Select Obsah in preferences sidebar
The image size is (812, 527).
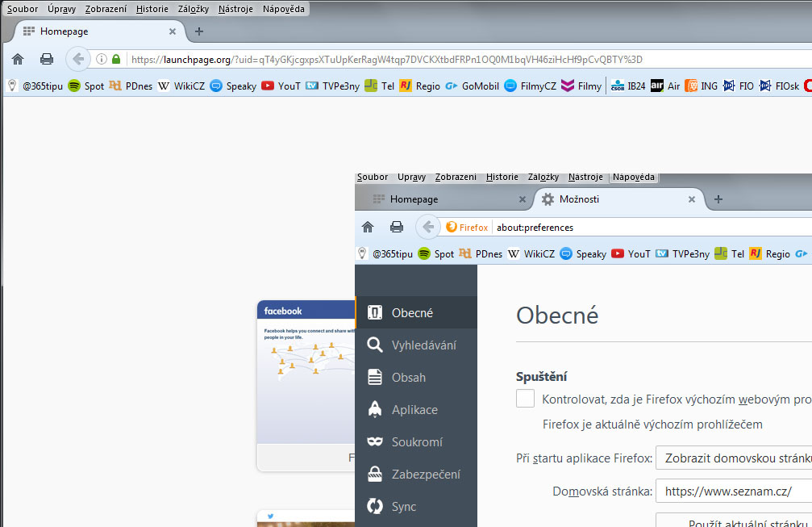(x=416, y=377)
